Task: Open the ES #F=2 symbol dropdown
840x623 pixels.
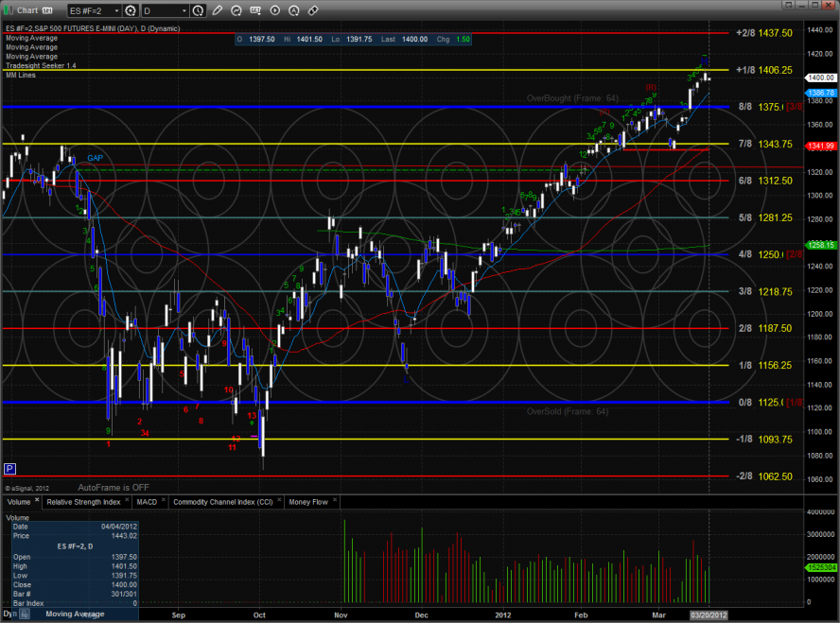Action: tap(94, 10)
